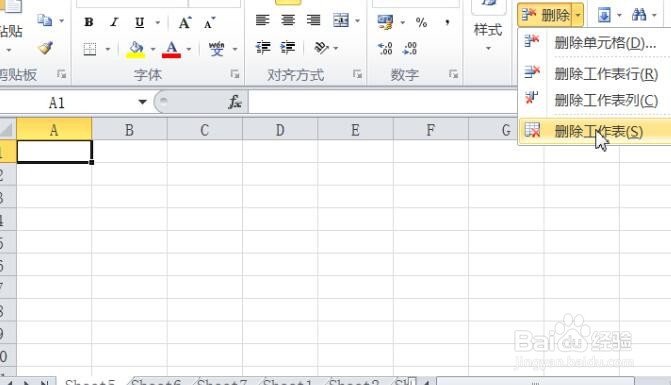Launch the 对齐方式 alignment dialog launcher
The width and height of the screenshot is (671, 385).
tap(357, 74)
